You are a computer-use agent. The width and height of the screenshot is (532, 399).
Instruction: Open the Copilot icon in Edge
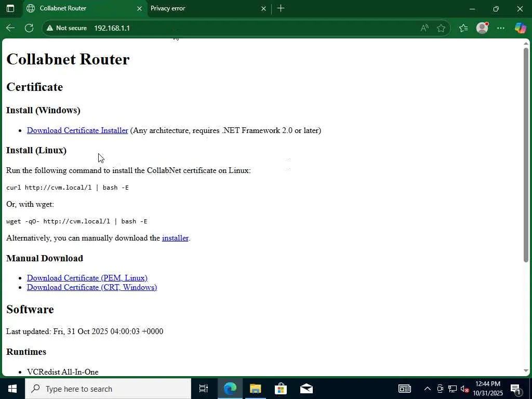[521, 28]
